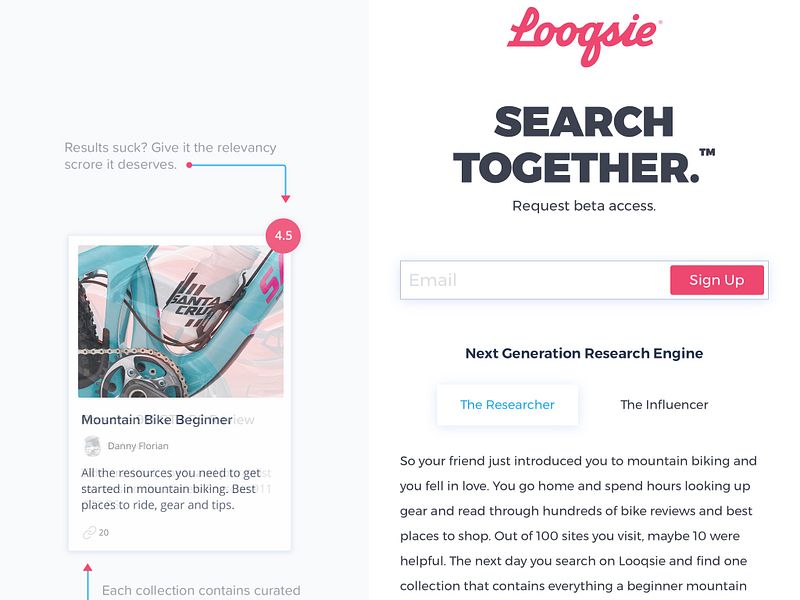Select the Next Generation Research Engine heading
Image resolution: width=800 pixels, height=600 pixels.
pos(584,353)
